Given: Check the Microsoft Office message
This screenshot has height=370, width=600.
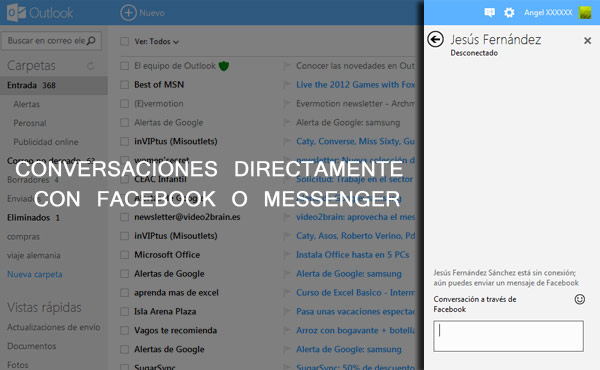Looking at the screenshot, I should (124, 255).
